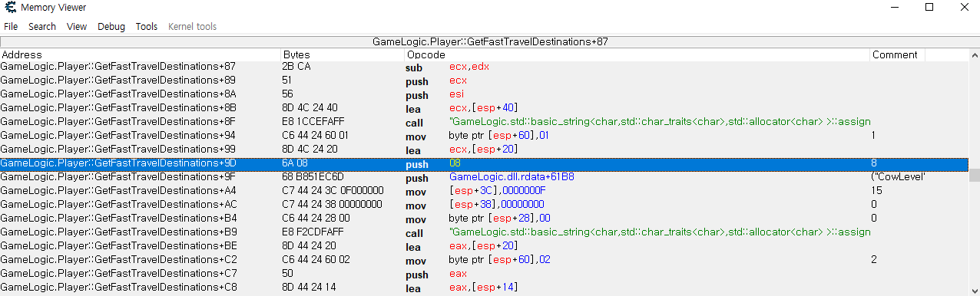Click the address header bar GetFastTravelDestinations+87
980x296 pixels.
click(490, 41)
